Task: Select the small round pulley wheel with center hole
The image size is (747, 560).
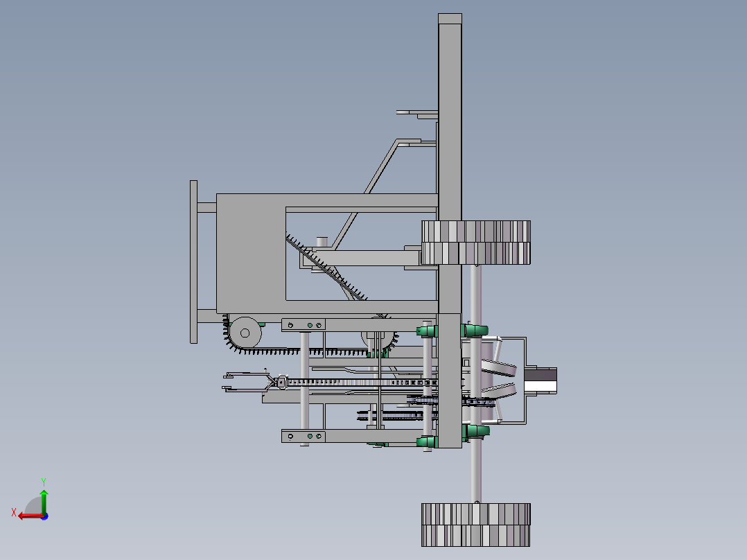Action: (x=245, y=333)
